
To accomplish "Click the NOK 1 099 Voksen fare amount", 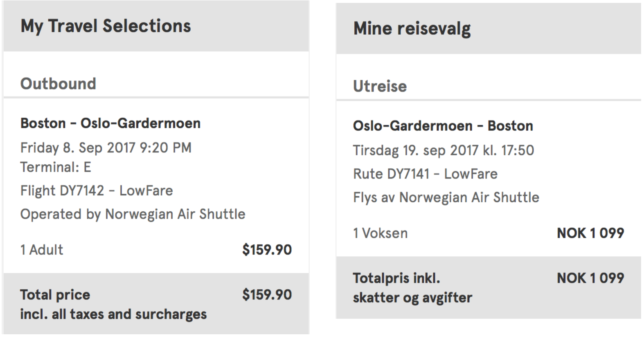I will [x=590, y=233].
